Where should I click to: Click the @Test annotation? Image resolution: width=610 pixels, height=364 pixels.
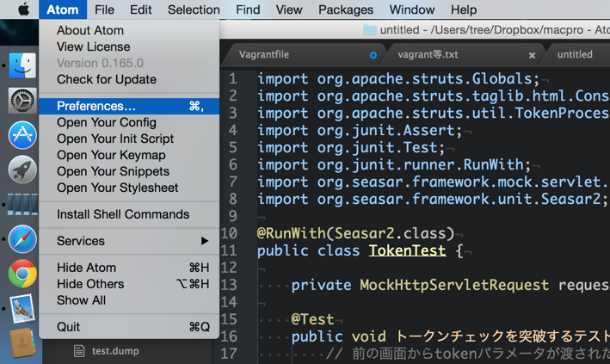point(312,319)
